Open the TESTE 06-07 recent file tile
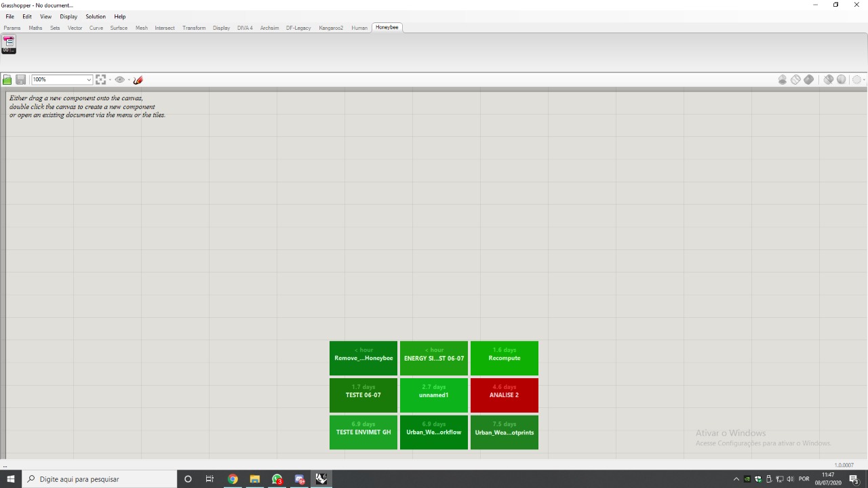 point(363,395)
